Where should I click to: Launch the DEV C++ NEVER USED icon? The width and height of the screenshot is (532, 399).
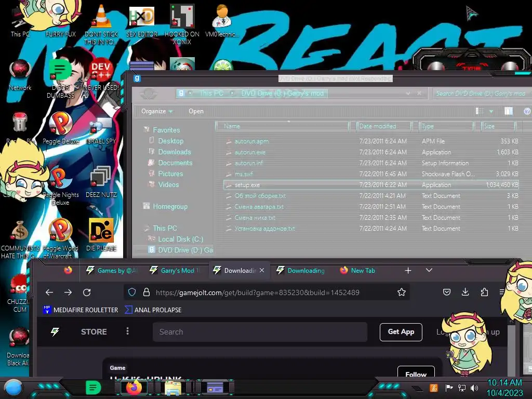[101, 75]
